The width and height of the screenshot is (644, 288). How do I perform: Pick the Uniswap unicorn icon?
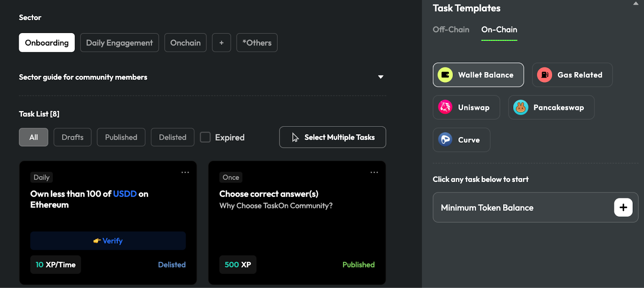click(445, 107)
